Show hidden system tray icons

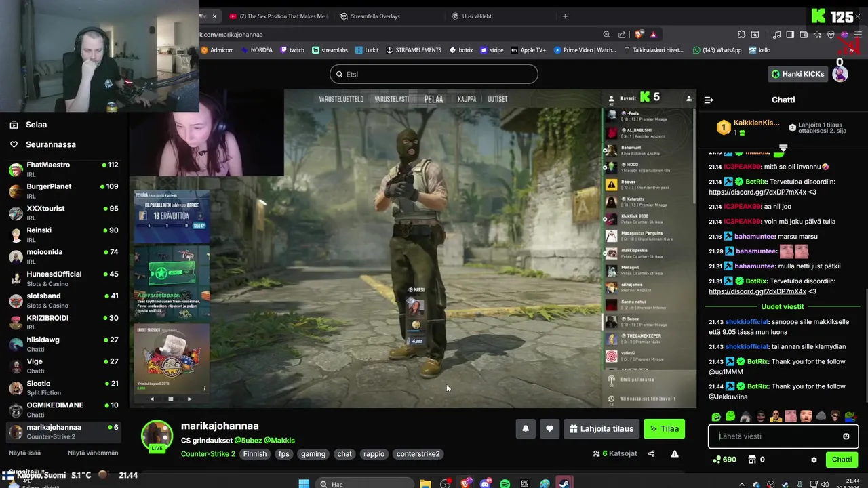point(741,484)
